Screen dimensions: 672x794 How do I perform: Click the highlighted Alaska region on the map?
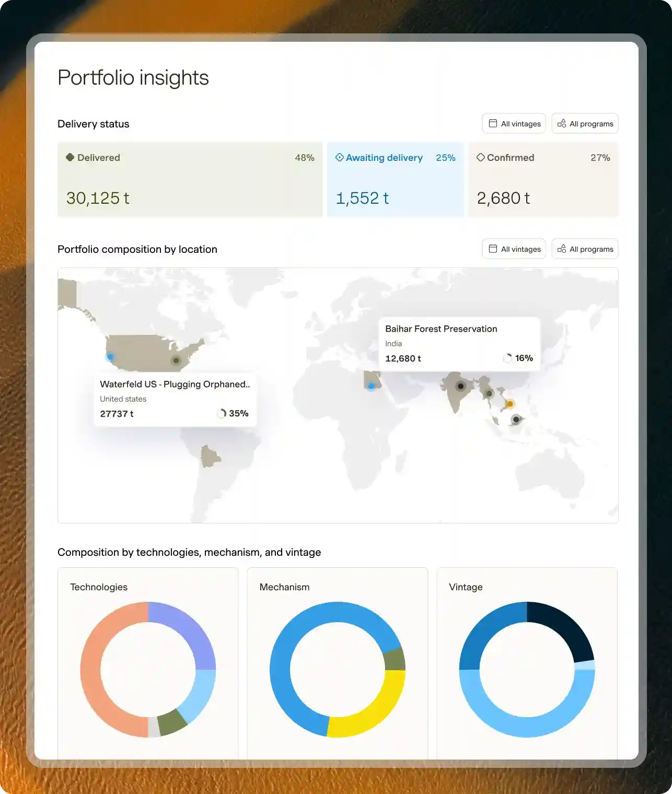[67, 294]
